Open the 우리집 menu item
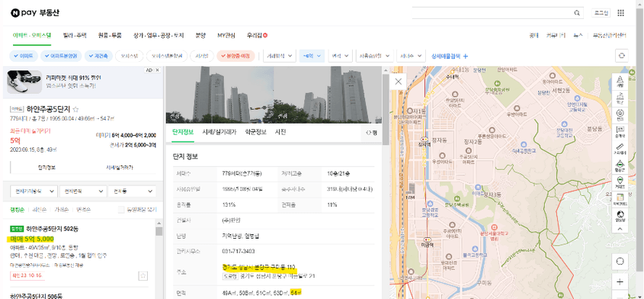Viewport: 644px width, 299px height. (x=257, y=36)
